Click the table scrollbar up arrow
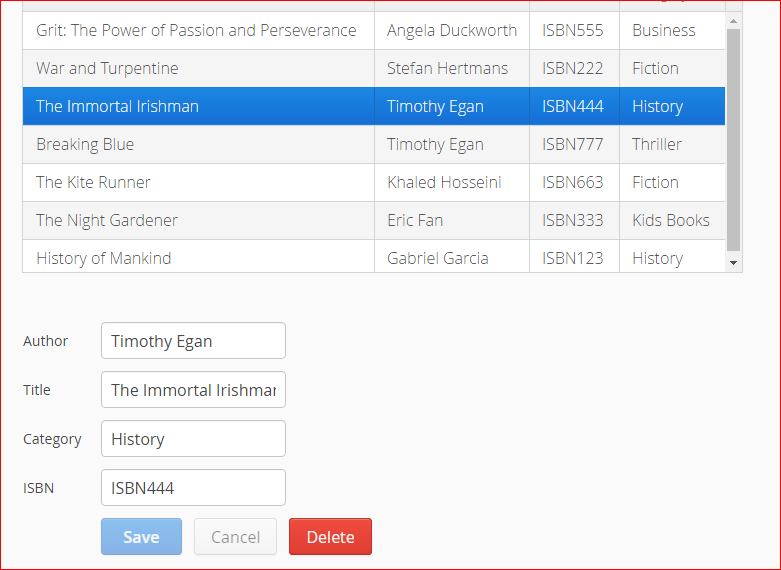 tap(733, 21)
